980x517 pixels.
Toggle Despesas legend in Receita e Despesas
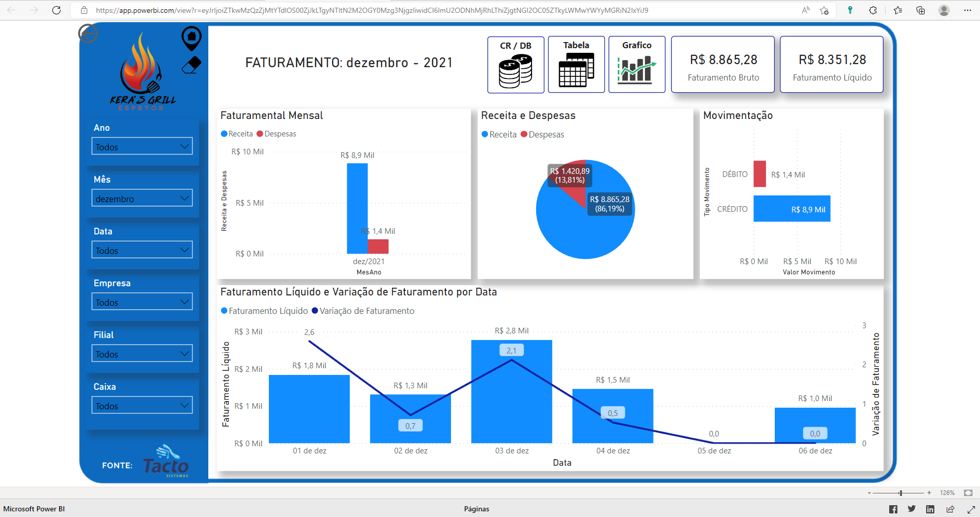click(542, 134)
